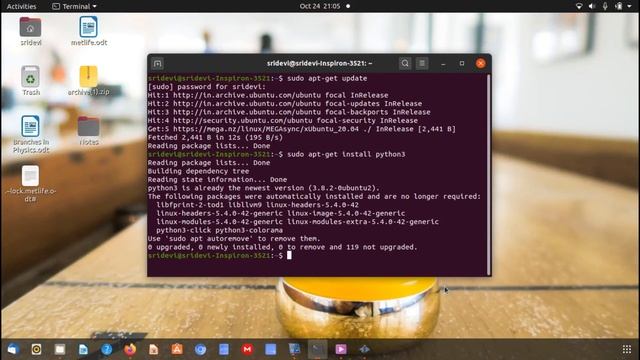This screenshot has height=360, width=640.
Task: Click the 'sudo apt-get update' command text
Action: point(327,78)
